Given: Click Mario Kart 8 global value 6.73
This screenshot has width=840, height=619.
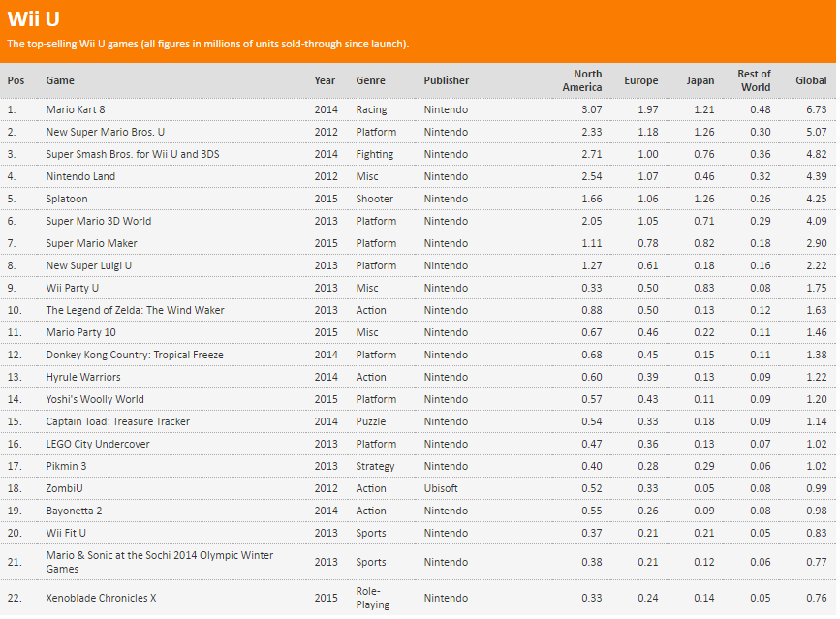Looking at the screenshot, I should (817, 109).
